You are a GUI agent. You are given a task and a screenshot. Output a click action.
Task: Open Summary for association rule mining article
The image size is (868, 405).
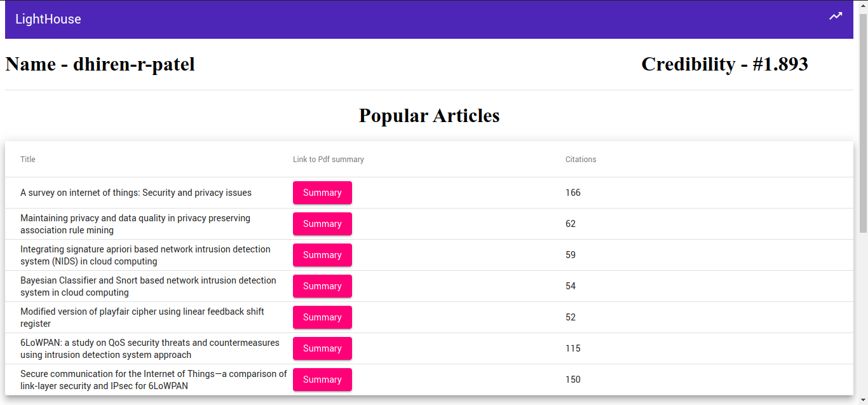pyautogui.click(x=322, y=224)
